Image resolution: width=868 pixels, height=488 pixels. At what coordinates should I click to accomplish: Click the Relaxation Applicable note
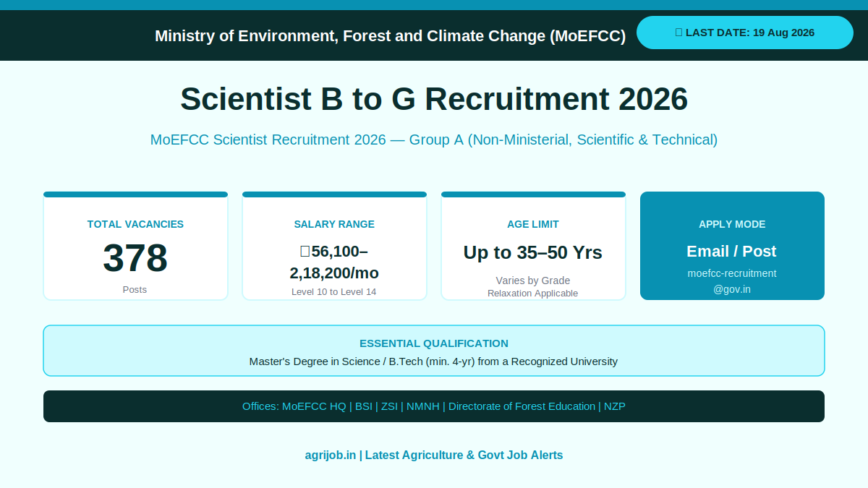(533, 294)
